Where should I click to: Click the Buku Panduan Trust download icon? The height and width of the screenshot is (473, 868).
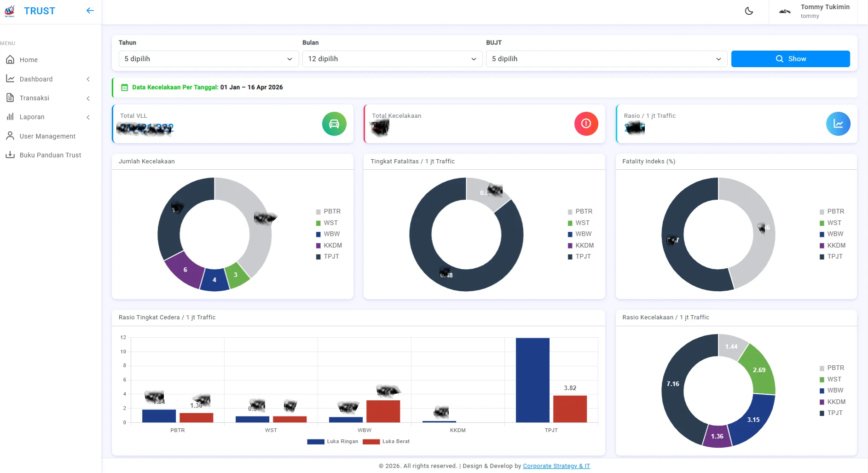[10, 155]
